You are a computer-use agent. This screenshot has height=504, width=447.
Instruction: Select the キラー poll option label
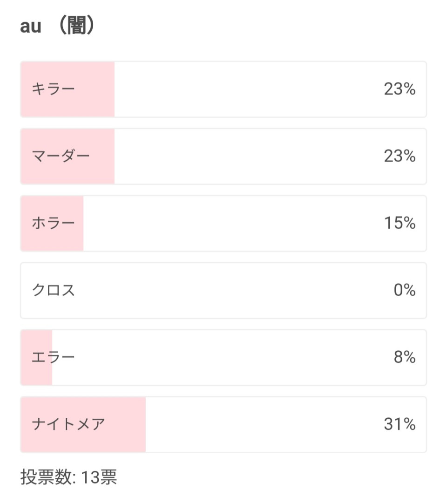[x=53, y=89]
